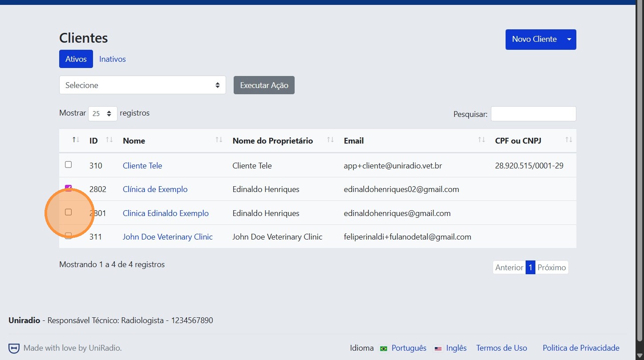Screen dimensions: 644x360
Task: Expand the Novo Cliente dropdown arrow
Action: (x=569, y=40)
